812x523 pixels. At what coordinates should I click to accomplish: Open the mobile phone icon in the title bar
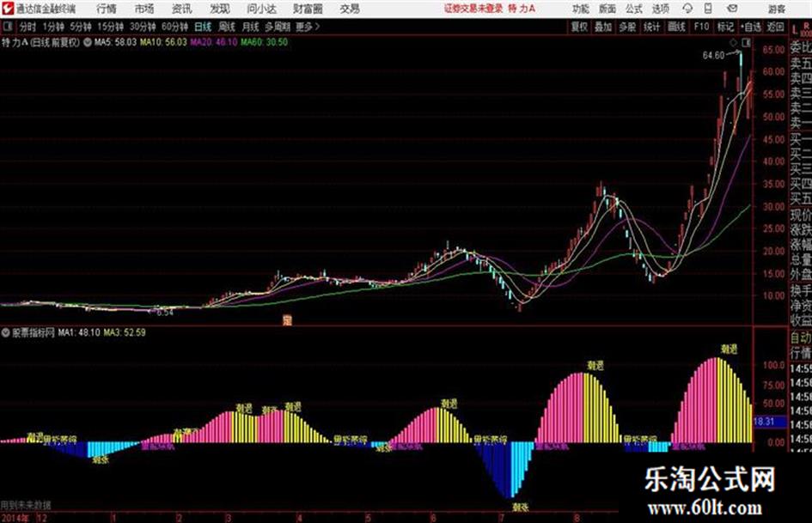(708, 9)
